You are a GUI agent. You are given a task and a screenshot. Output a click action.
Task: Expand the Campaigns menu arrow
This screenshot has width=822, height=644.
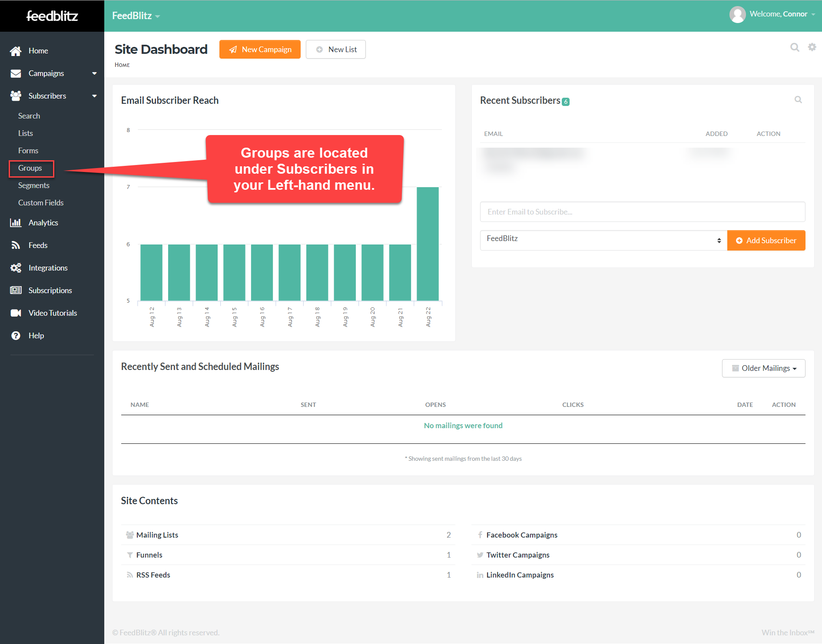[x=94, y=73]
